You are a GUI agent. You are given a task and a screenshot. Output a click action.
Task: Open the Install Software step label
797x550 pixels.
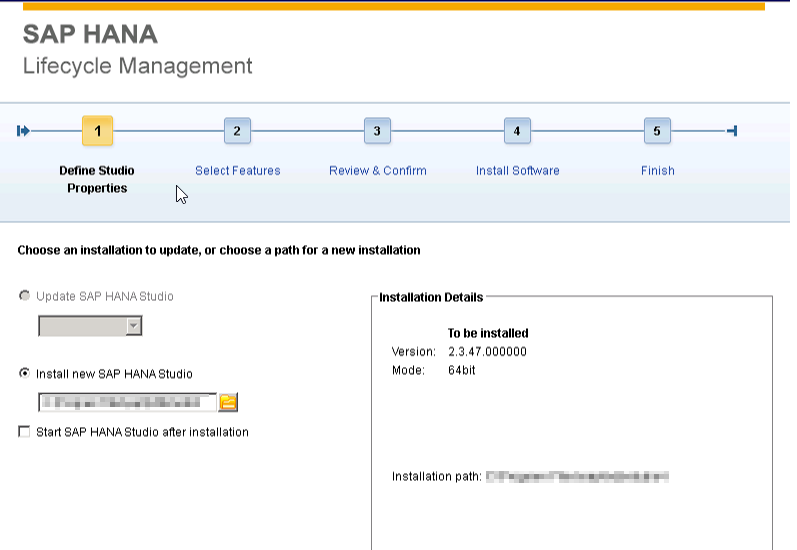pos(517,171)
